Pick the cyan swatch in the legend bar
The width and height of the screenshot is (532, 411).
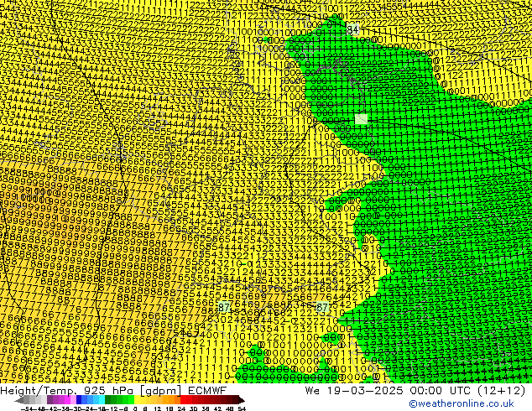pyautogui.click(x=102, y=400)
